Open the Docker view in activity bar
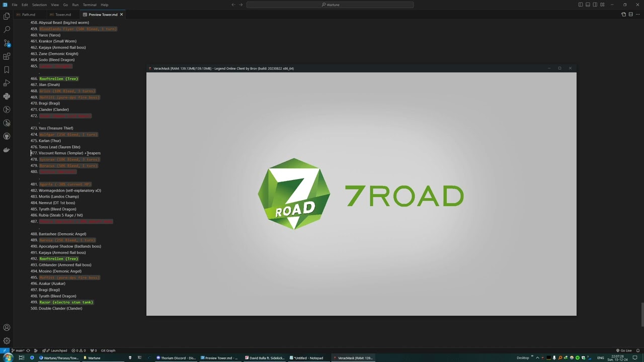This screenshot has height=362, width=644. point(7,149)
